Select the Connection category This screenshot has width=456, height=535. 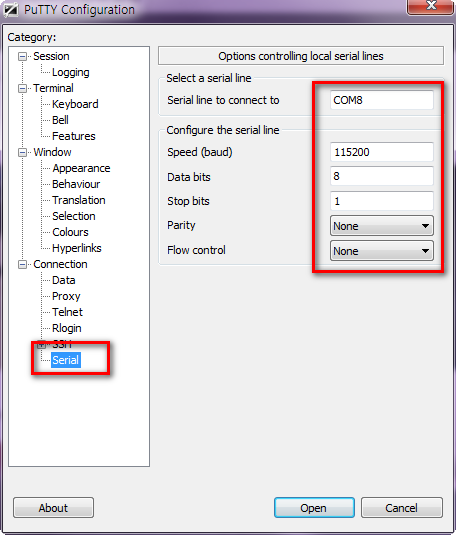click(x=60, y=264)
